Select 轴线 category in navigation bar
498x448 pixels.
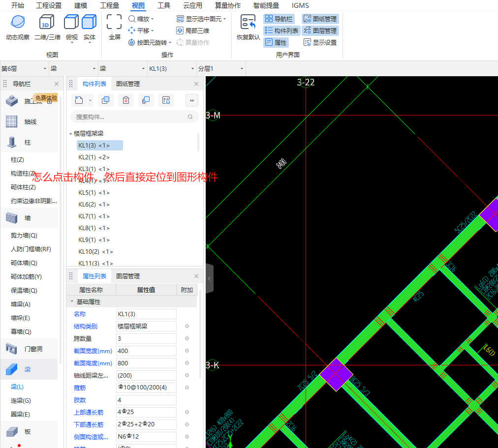tap(29, 122)
